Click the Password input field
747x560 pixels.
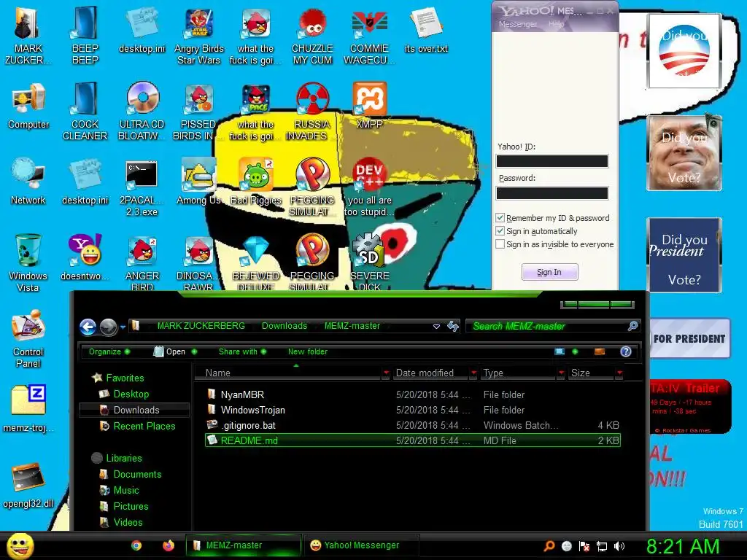(x=552, y=192)
